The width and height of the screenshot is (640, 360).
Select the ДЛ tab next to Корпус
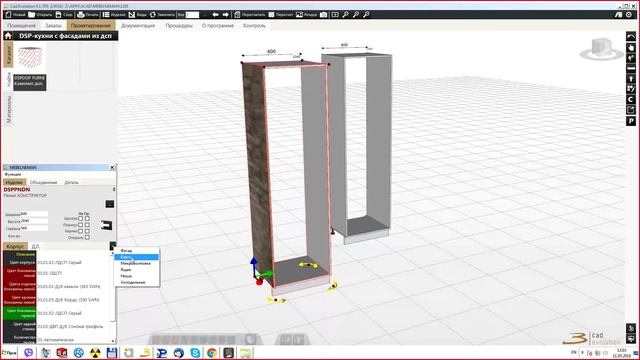click(36, 247)
